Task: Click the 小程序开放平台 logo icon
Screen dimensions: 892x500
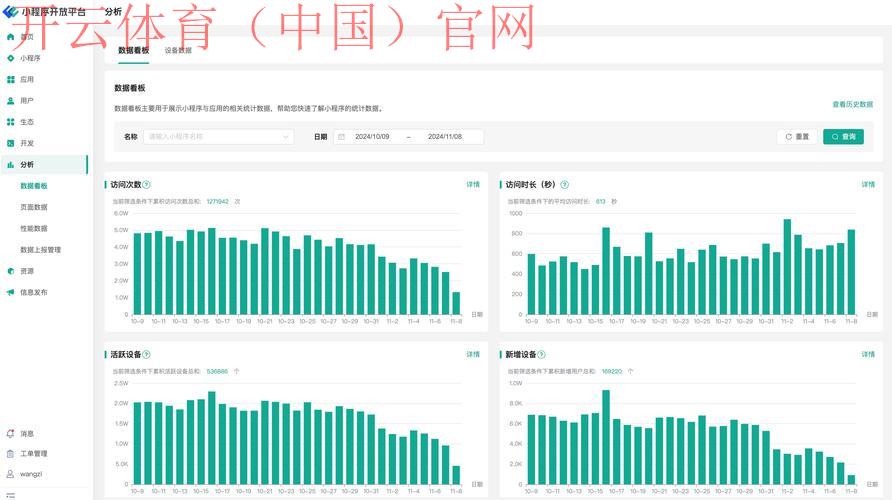Action: [10, 11]
